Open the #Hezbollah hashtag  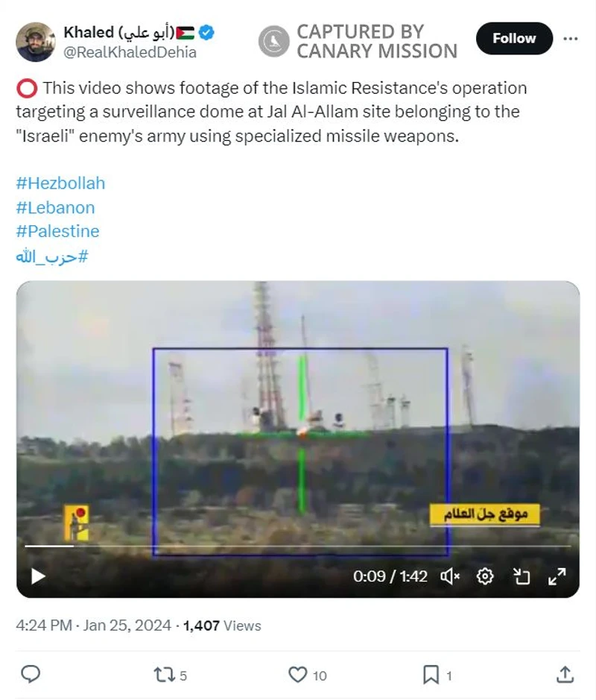(60, 183)
